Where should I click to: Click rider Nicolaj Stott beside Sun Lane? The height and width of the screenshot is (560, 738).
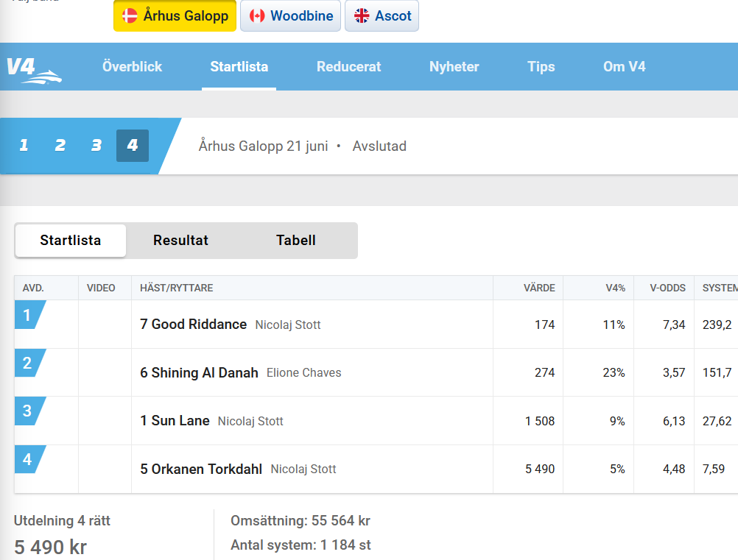pos(251,422)
